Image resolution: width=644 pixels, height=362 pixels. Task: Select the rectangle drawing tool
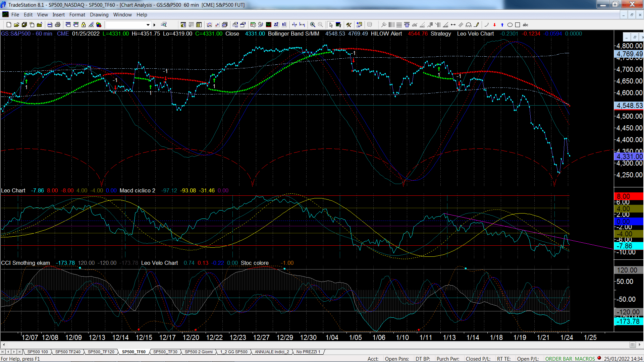click(x=518, y=25)
